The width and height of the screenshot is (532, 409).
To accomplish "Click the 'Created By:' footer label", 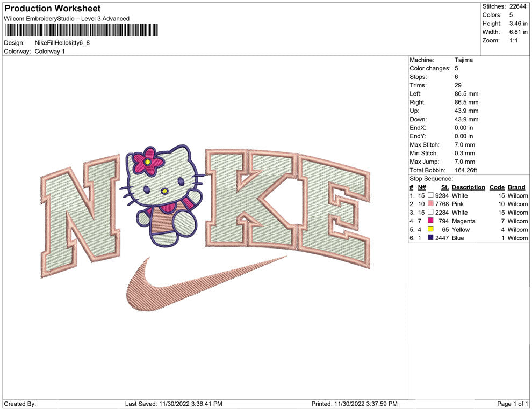I will click(20, 404).
